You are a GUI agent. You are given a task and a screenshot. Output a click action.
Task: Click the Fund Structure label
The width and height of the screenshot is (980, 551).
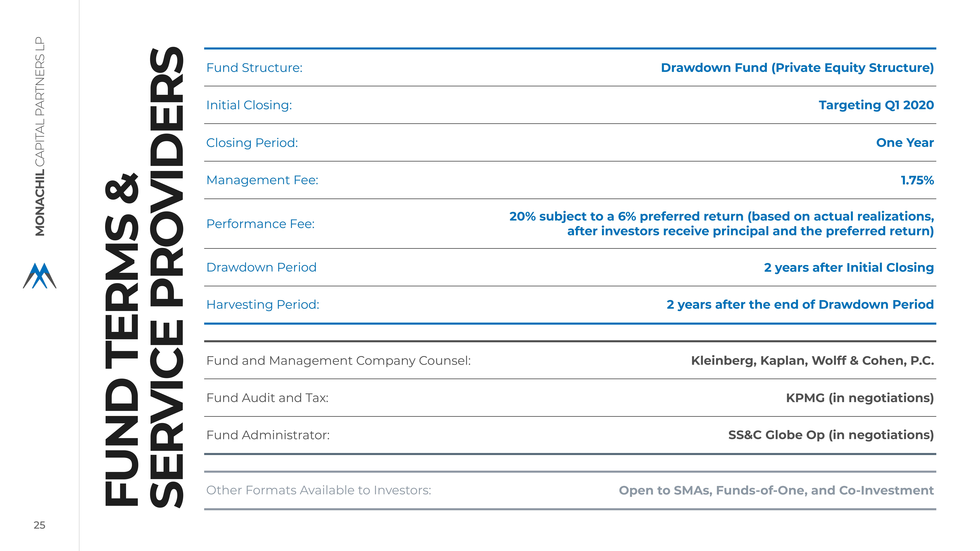(254, 68)
